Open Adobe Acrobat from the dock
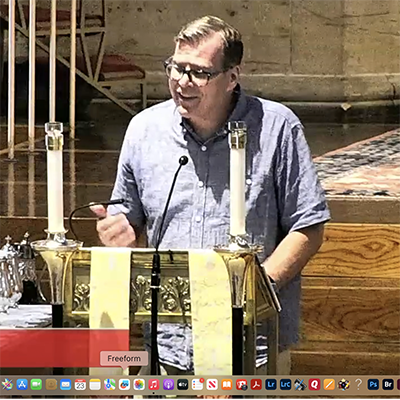This screenshot has height=400, width=400. pyautogui.click(x=256, y=384)
